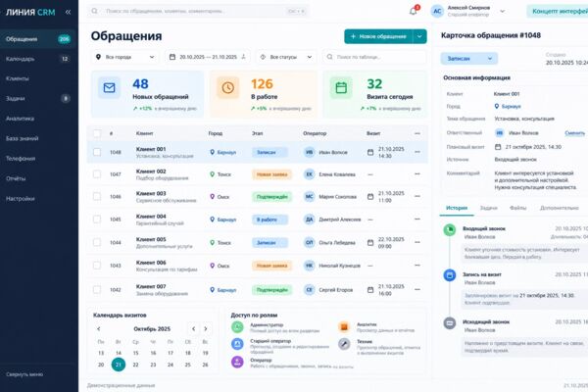Click the calendar icon on visits today card
The width and height of the screenshot is (588, 392).
[x=341, y=88]
